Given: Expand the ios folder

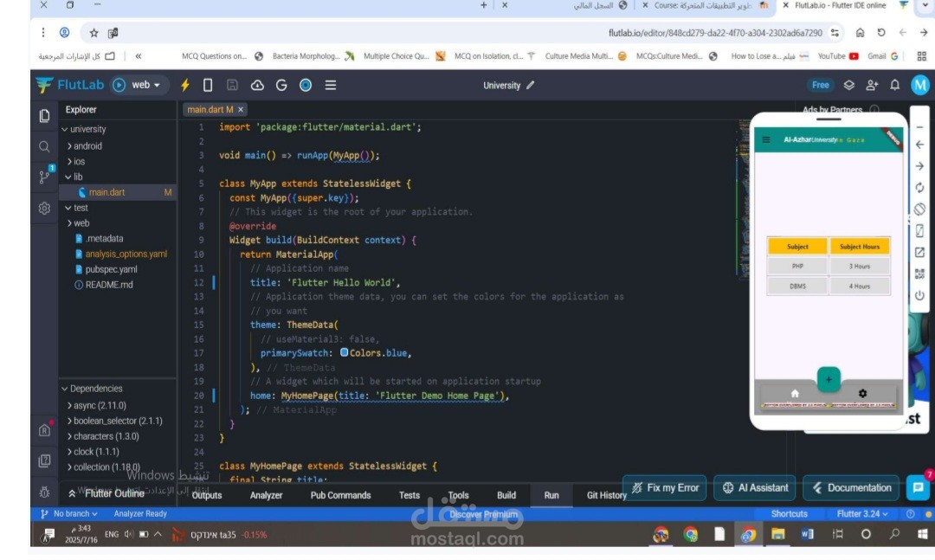Looking at the screenshot, I should (x=75, y=161).
